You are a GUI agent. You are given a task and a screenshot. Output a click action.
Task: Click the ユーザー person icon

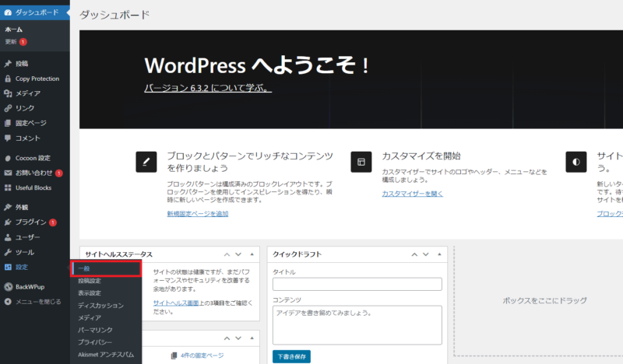pos(8,237)
